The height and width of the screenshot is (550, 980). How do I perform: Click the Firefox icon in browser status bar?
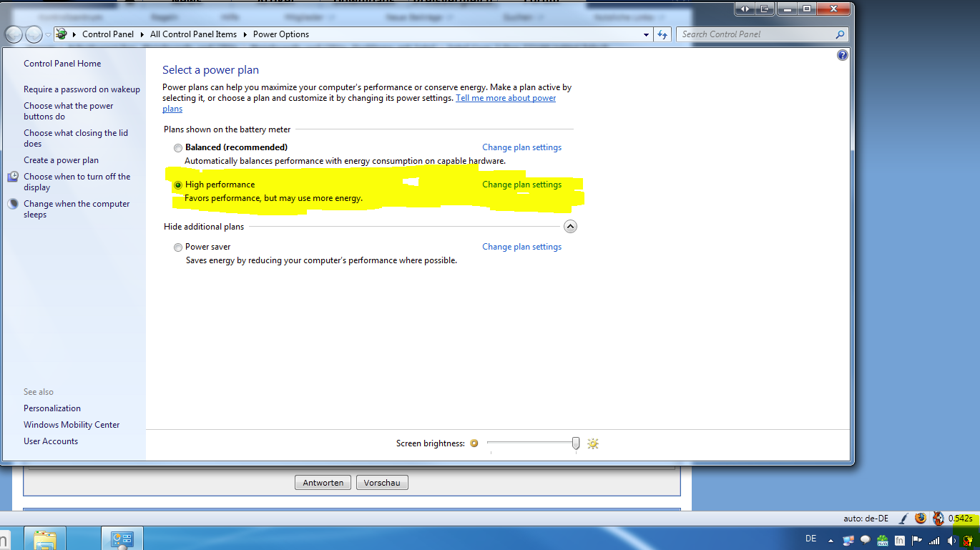click(x=921, y=519)
